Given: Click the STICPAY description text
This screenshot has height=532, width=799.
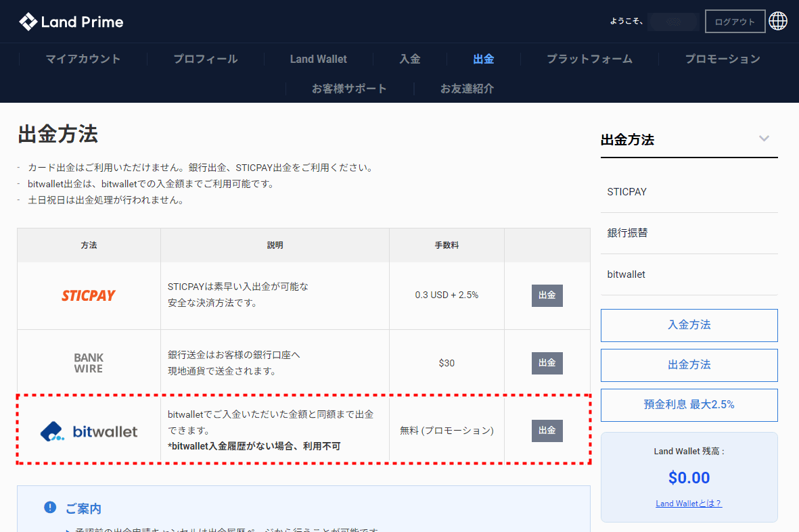Looking at the screenshot, I should click(238, 295).
